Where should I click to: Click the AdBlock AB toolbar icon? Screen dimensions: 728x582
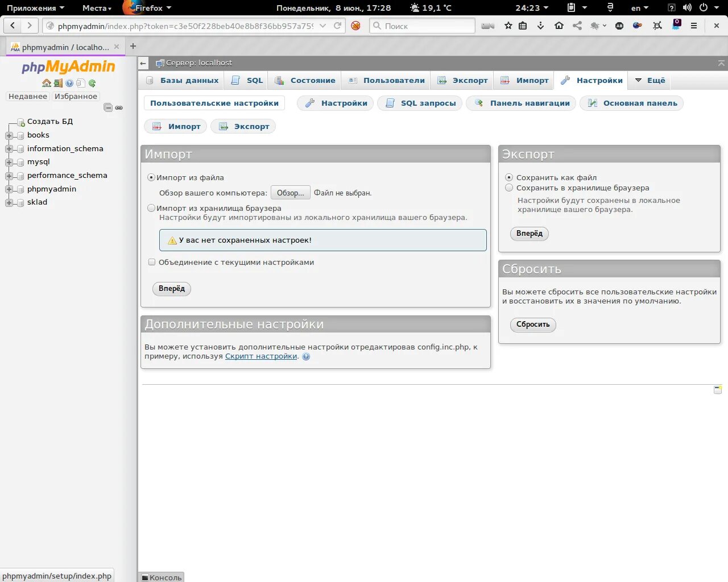point(619,26)
